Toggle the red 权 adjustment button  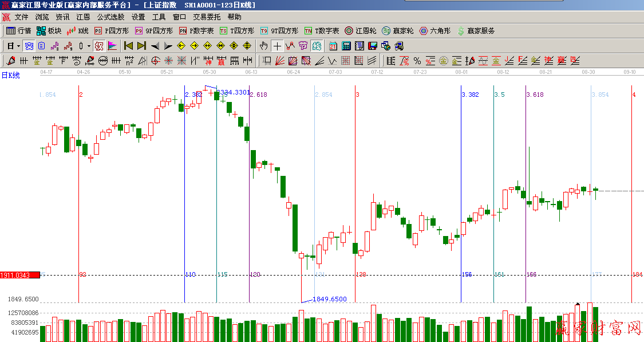[x=98, y=46]
